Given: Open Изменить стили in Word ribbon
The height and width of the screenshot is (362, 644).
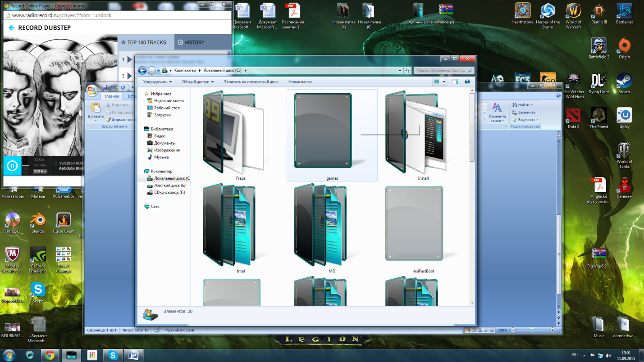Looking at the screenshot, I should point(498,113).
